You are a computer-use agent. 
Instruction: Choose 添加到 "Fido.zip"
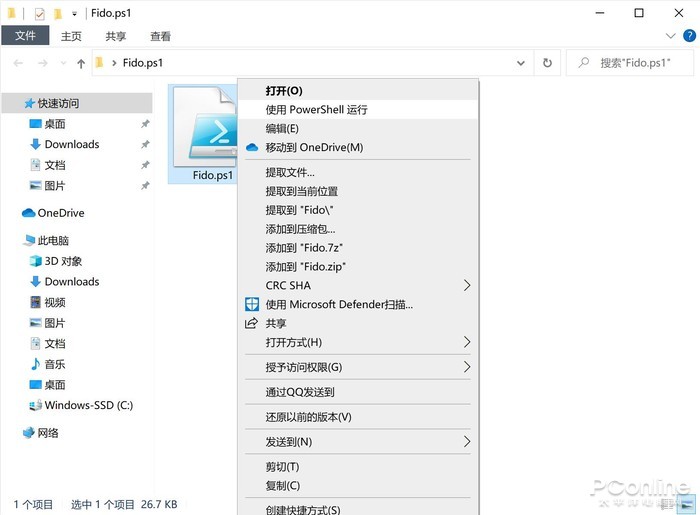[x=358, y=267]
